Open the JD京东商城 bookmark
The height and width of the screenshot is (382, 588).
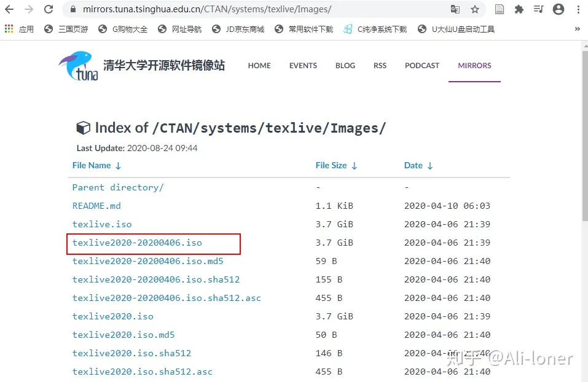(x=238, y=29)
